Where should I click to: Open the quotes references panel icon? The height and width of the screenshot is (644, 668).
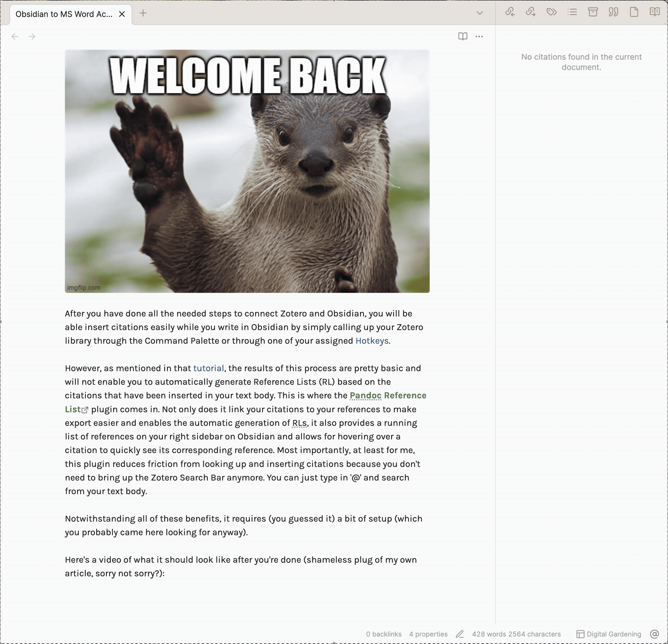[613, 12]
